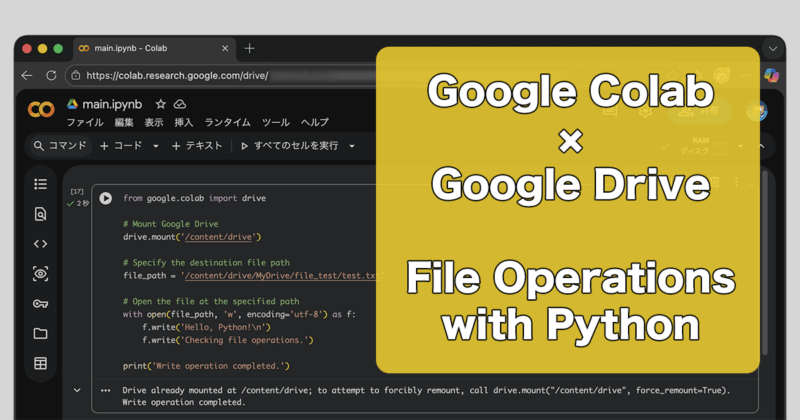The width and height of the screenshot is (800, 420).
Task: Open the table of contents panel
Action: pyautogui.click(x=41, y=184)
